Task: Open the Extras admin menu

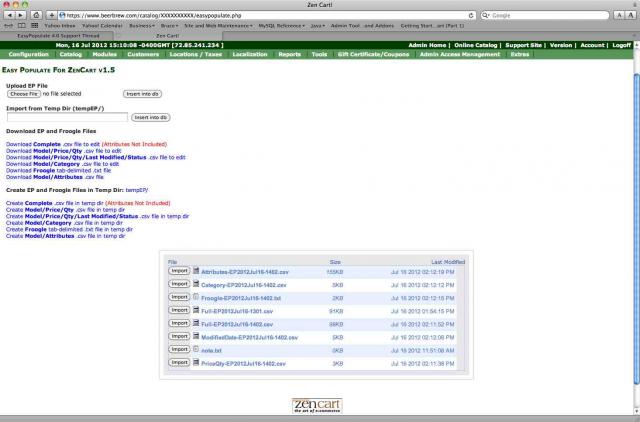Action: pos(520,54)
